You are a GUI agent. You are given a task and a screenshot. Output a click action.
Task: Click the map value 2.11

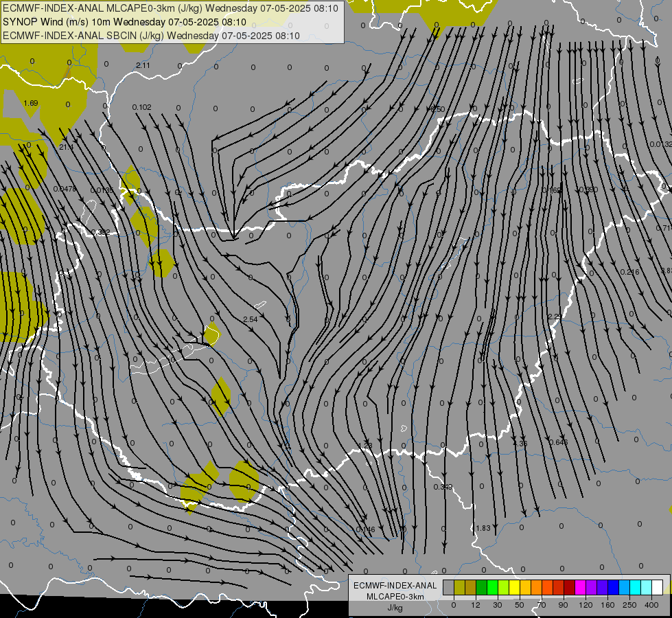143,65
